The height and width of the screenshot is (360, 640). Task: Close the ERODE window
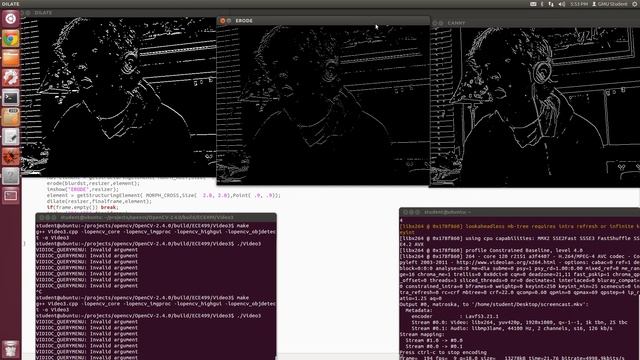point(222,20)
